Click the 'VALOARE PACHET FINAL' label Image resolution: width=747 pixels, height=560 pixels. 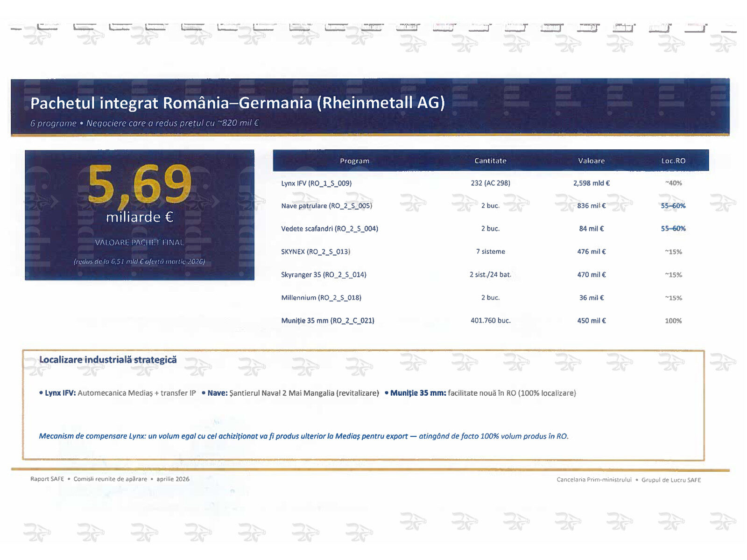pos(140,243)
